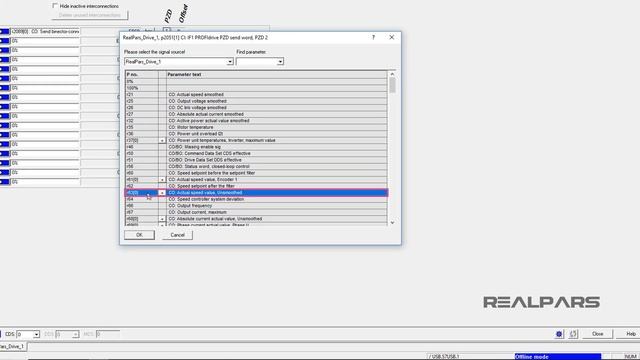The height and width of the screenshot is (360, 640).
Task: Expand index dropdown for r68[0] row
Action: (x=162, y=219)
